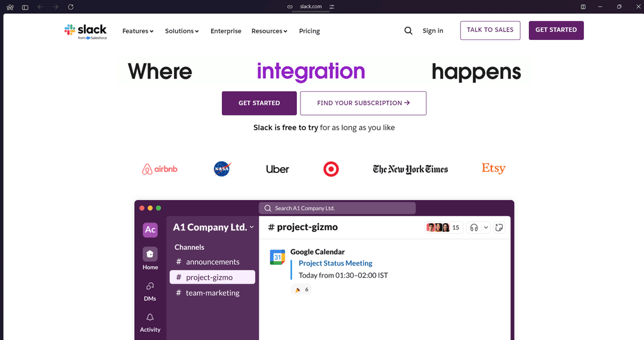Click the Activity bell icon
This screenshot has width=644, height=340.
tap(150, 318)
